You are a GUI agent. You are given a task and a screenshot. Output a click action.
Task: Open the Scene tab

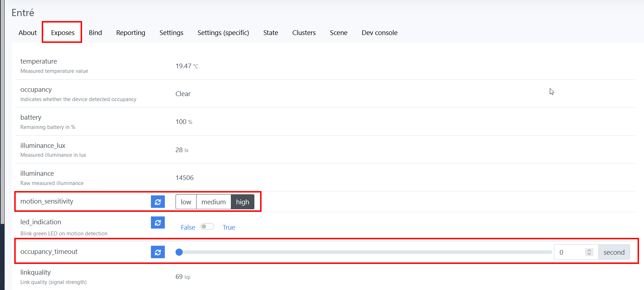coord(339,32)
